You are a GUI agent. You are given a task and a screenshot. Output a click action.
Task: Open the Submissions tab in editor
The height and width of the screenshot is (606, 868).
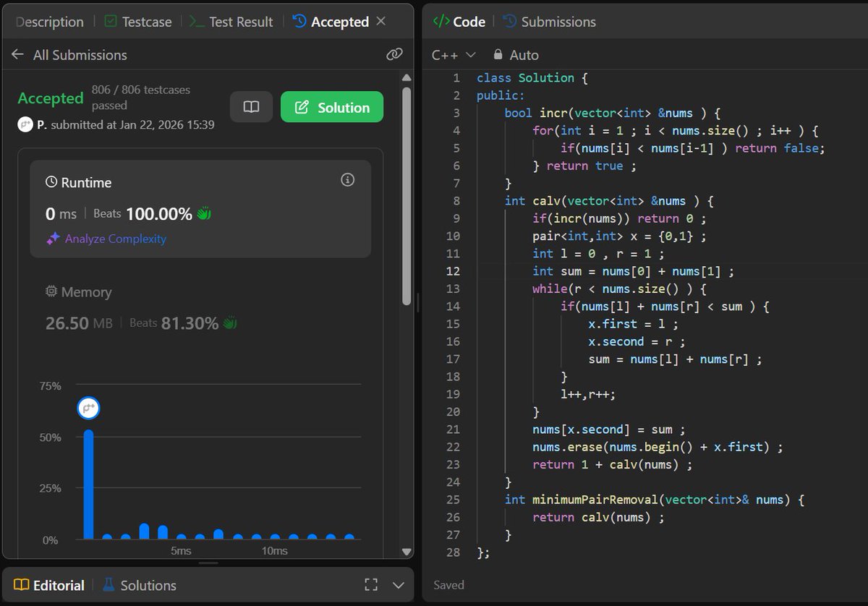[549, 22]
